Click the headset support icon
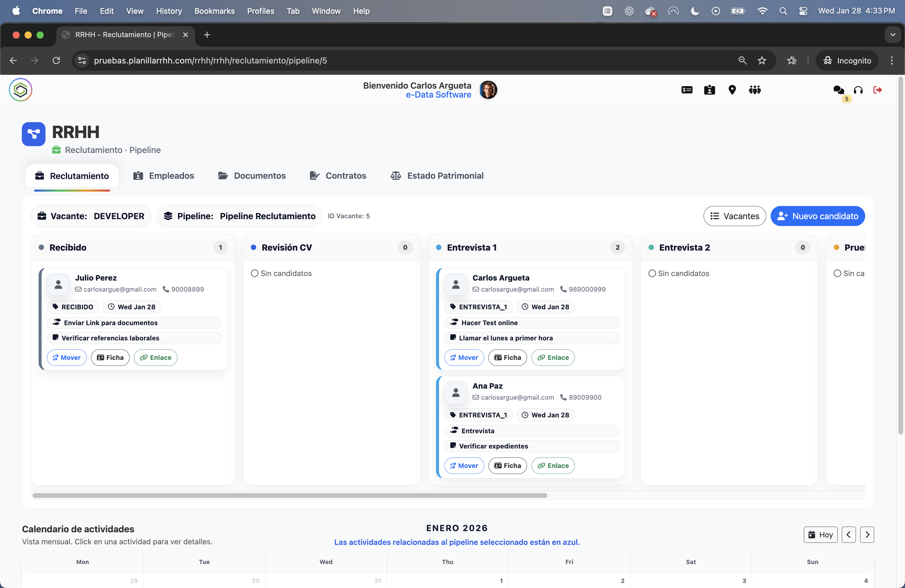This screenshot has height=588, width=905. [858, 90]
